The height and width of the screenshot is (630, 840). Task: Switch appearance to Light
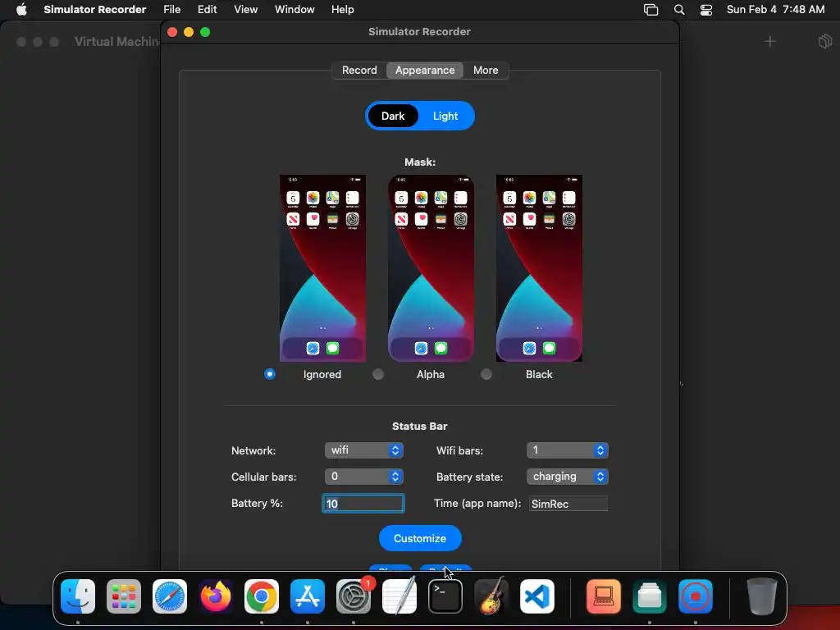pos(445,116)
